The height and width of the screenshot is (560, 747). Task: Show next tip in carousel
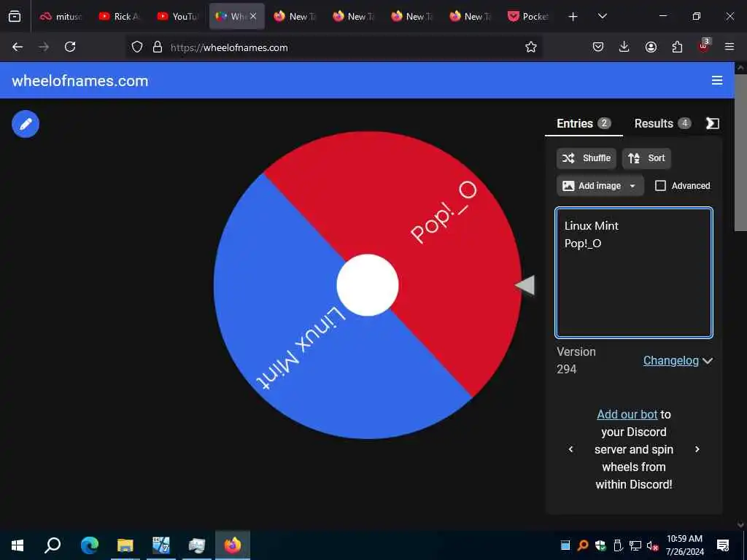[x=697, y=449]
